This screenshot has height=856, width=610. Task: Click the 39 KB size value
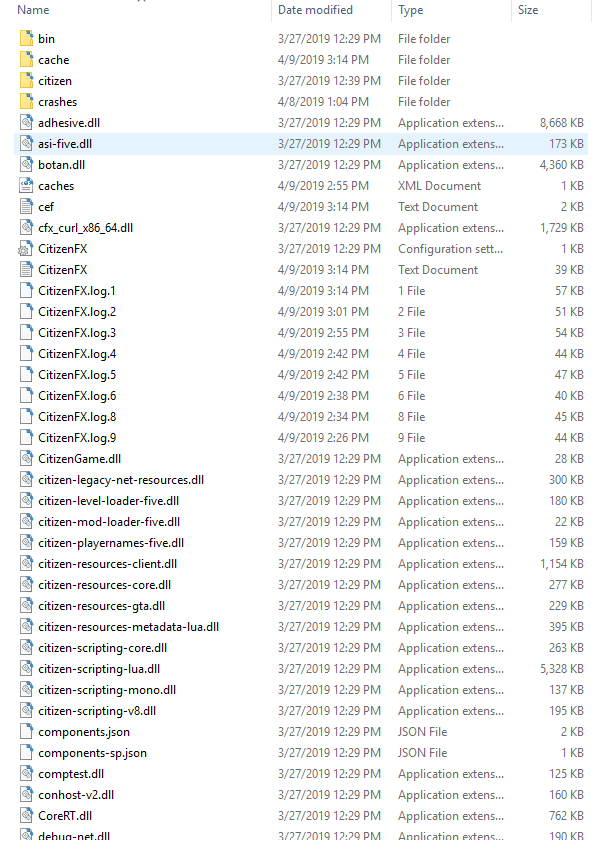point(569,270)
